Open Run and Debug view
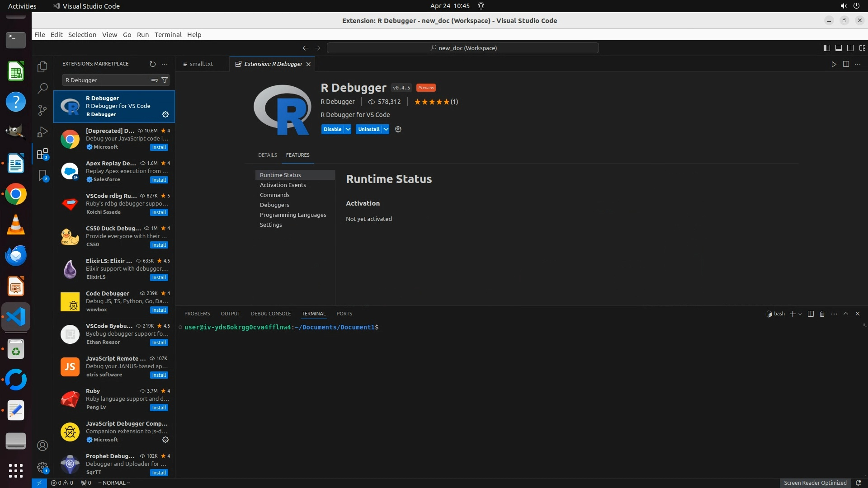The width and height of the screenshot is (868, 488). pos(42,131)
